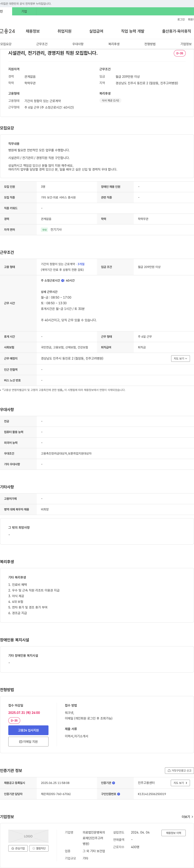This screenshot has width=194, height=868.
Task: Click the siren icon in 거짓구인광고 신고
Action: tap(169, 770)
